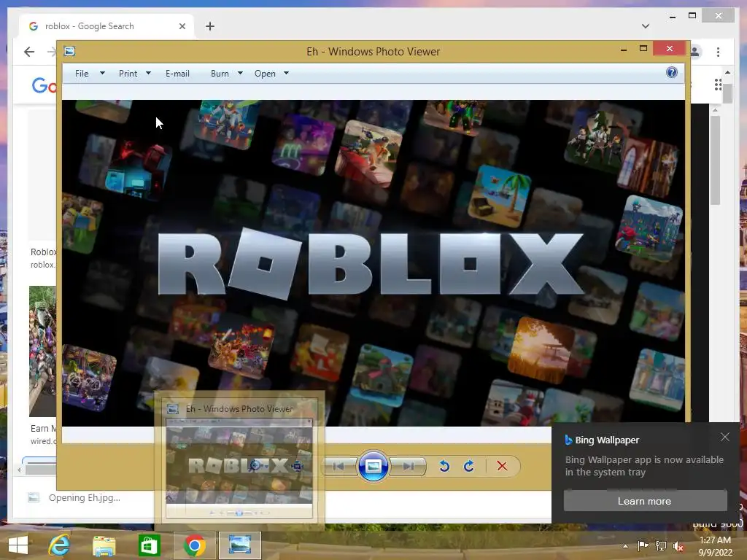The height and width of the screenshot is (560, 747).
Task: Open Google apps grid
Action: (x=718, y=85)
